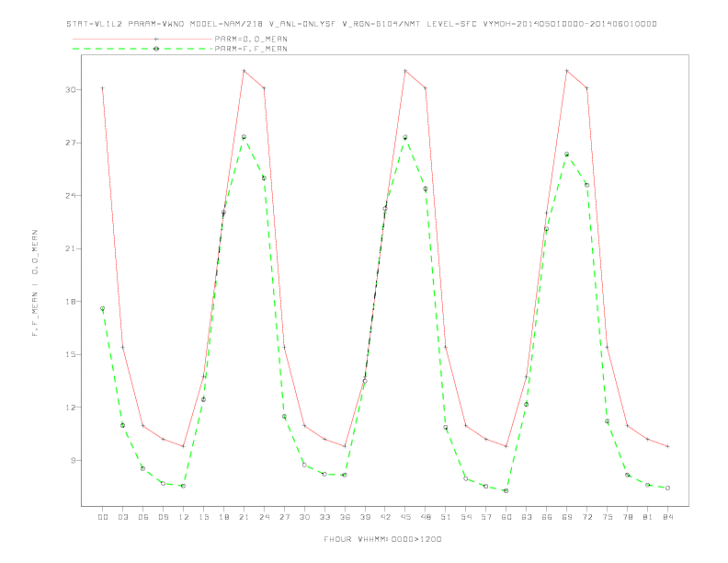
Task: Click y-axis tick label 30
Action: pos(71,89)
